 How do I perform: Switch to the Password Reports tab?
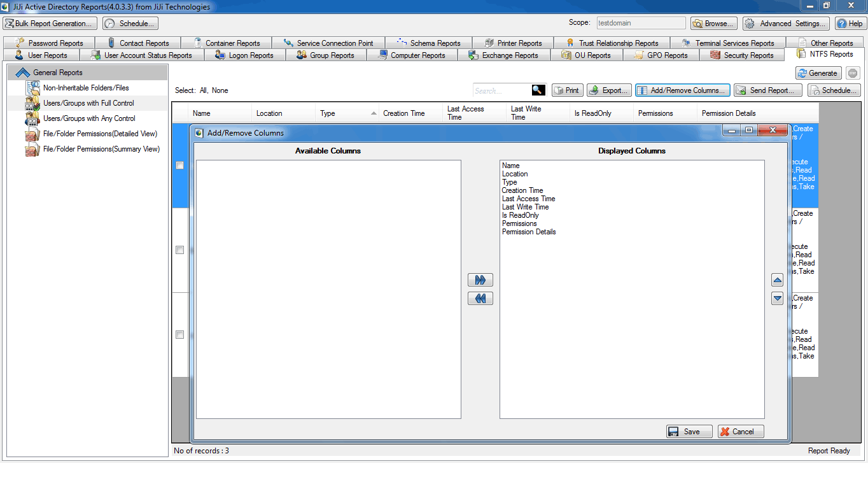(x=49, y=43)
